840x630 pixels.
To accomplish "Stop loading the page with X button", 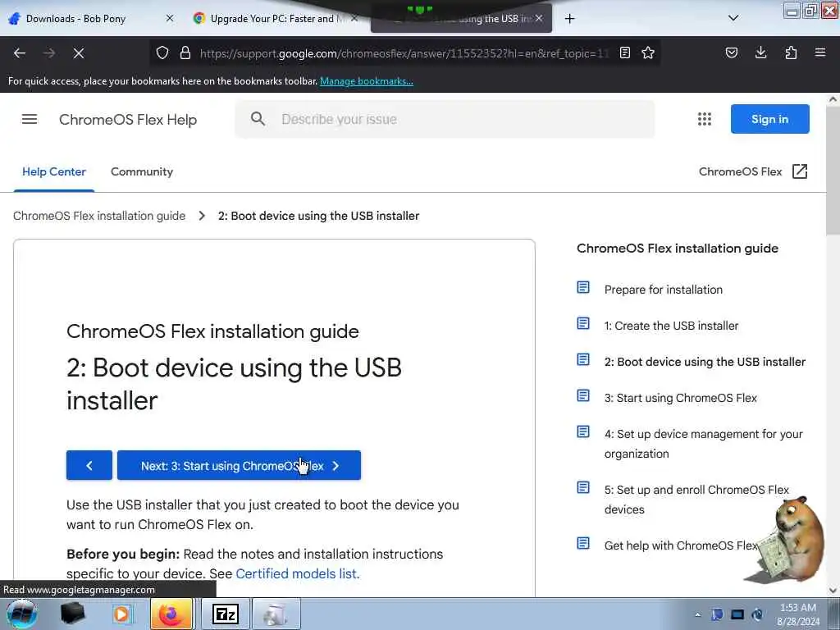I will (79, 53).
